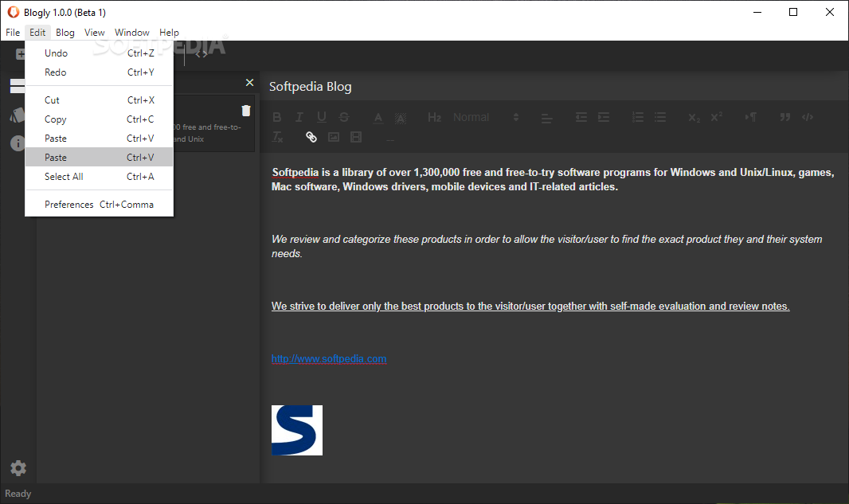
Task: Choose Cut from the Edit menu
Action: (x=99, y=100)
